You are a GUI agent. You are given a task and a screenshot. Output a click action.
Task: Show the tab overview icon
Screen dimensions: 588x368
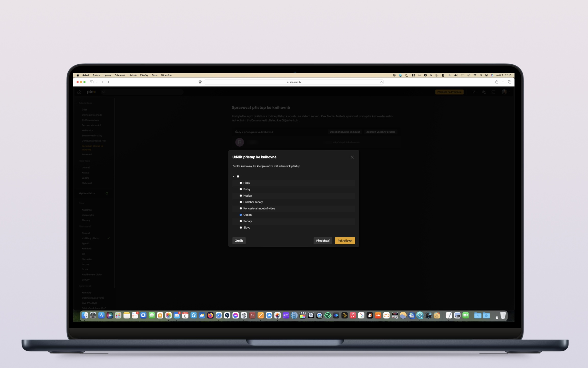(x=510, y=82)
